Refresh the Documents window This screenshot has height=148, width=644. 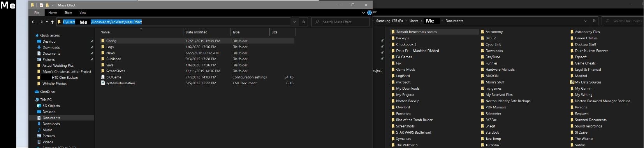[594, 21]
